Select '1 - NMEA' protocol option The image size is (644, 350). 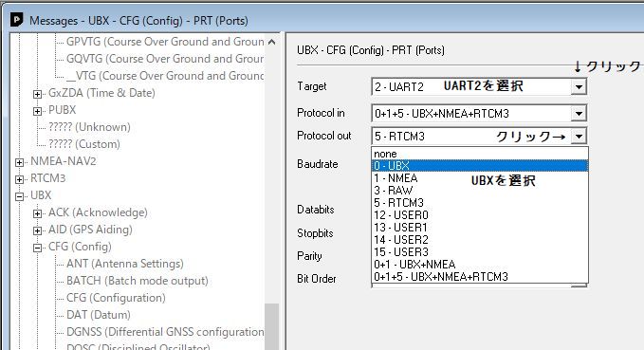480,178
